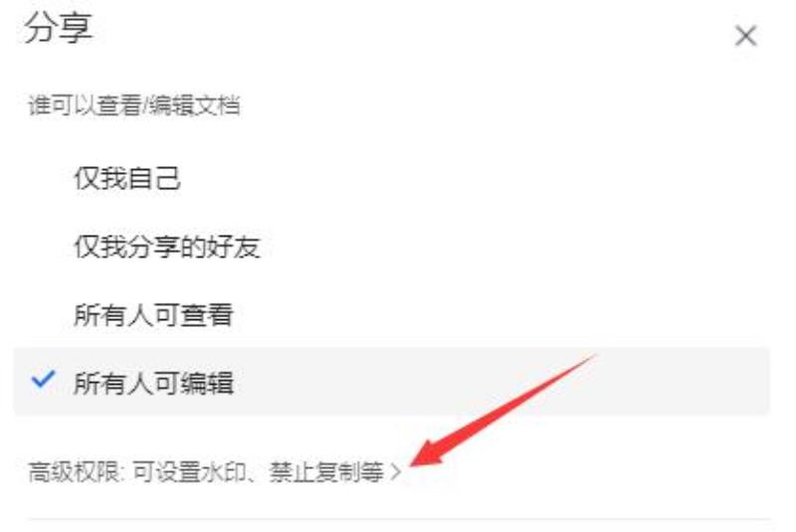Select the 仅我自己 permission option
Image resolution: width=796 pixels, height=532 pixels.
[391, 179]
